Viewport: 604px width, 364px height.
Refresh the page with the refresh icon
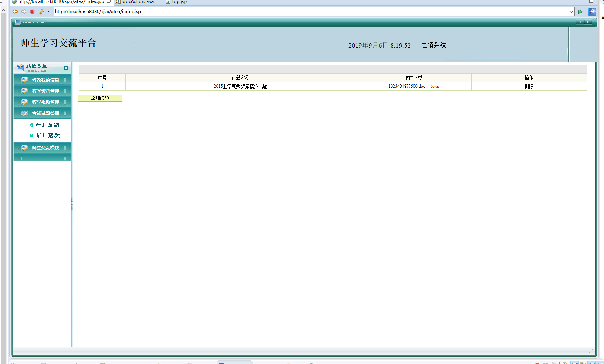pos(41,12)
